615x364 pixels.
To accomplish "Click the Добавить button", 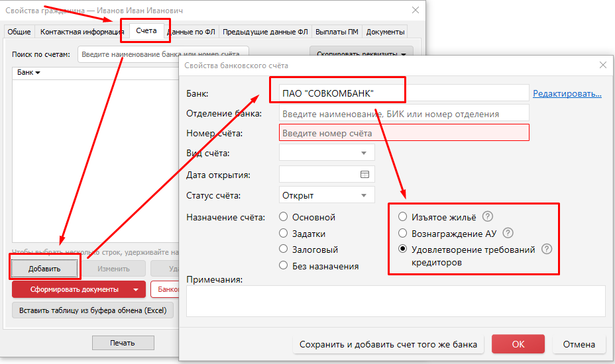I will pyautogui.click(x=44, y=269).
